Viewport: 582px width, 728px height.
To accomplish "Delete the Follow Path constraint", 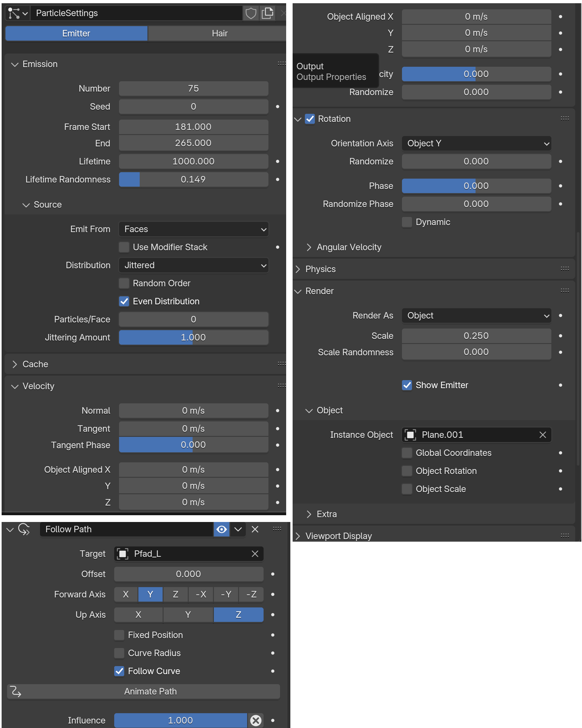I will 255,529.
